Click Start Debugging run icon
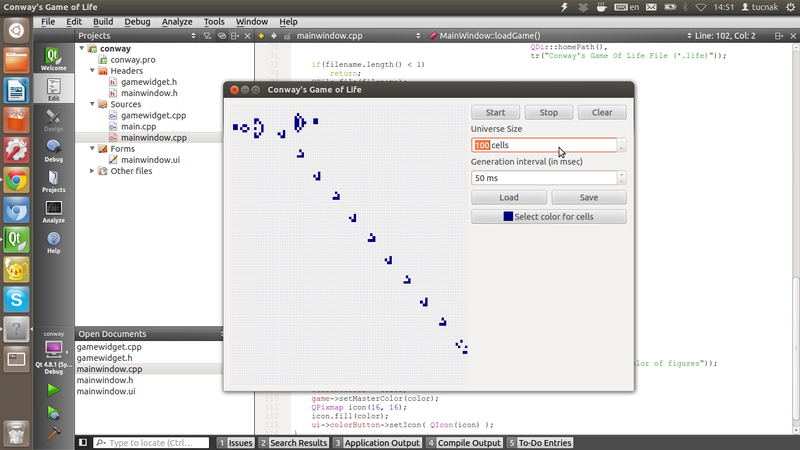 (x=53, y=412)
